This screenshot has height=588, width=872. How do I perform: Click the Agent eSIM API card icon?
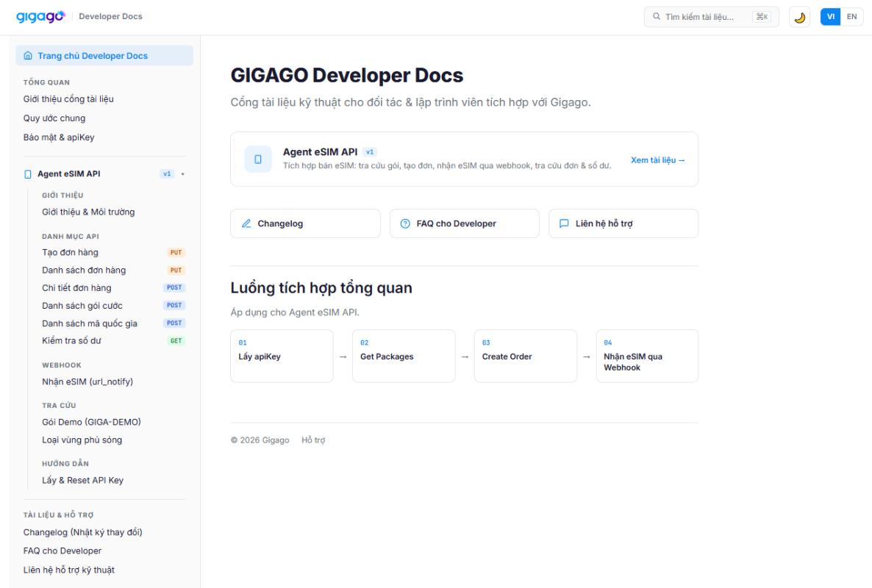pos(258,159)
